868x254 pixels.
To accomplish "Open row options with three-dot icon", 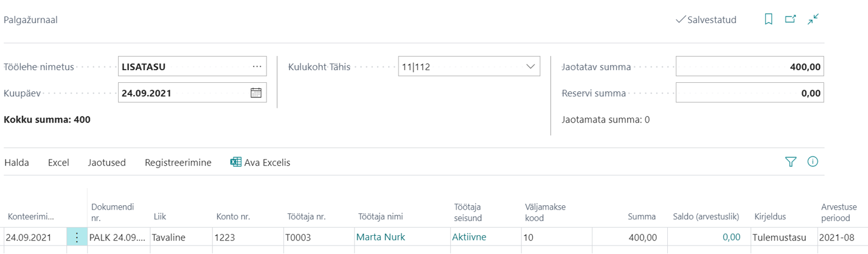I will 77,237.
